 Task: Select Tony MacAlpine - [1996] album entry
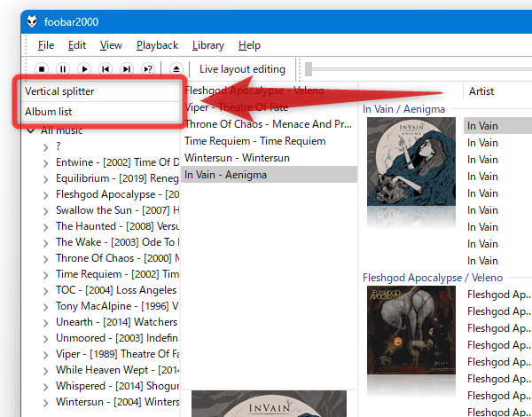click(117, 306)
